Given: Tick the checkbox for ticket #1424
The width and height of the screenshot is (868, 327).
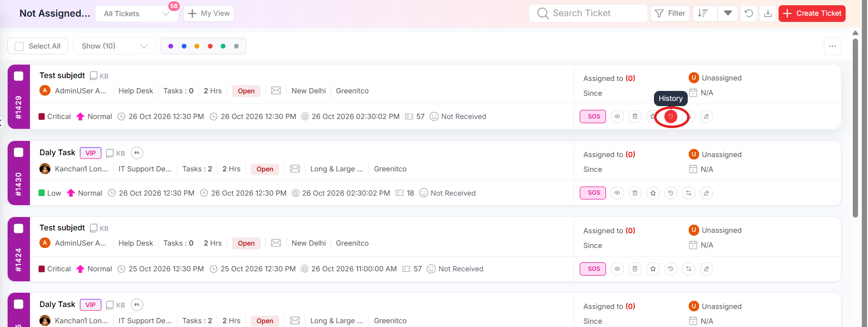Looking at the screenshot, I should [19, 228].
